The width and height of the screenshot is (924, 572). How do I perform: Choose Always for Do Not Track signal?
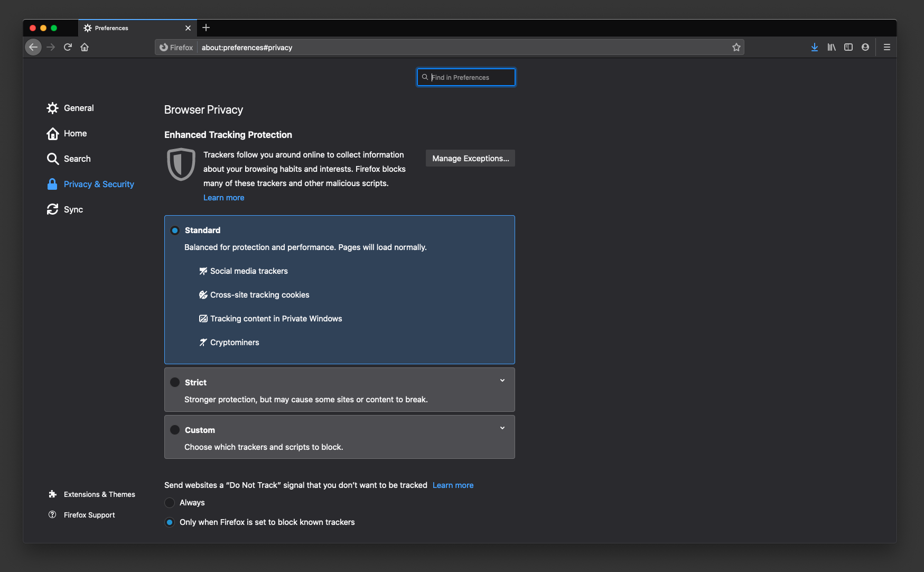click(170, 502)
